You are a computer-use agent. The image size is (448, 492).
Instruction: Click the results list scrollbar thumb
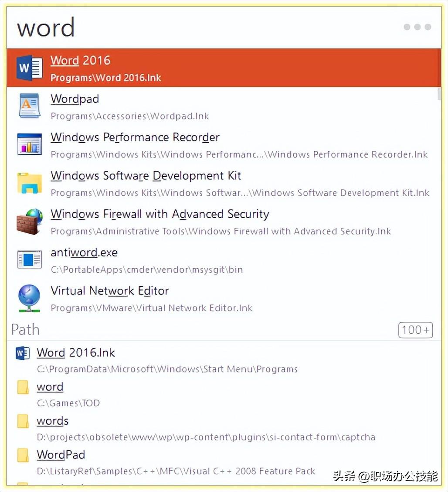[439, 93]
